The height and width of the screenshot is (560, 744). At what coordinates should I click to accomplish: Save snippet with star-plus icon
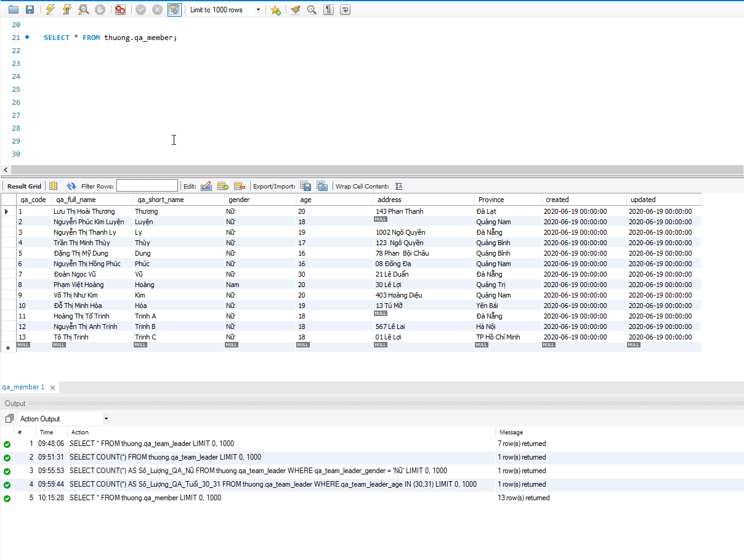(x=275, y=10)
